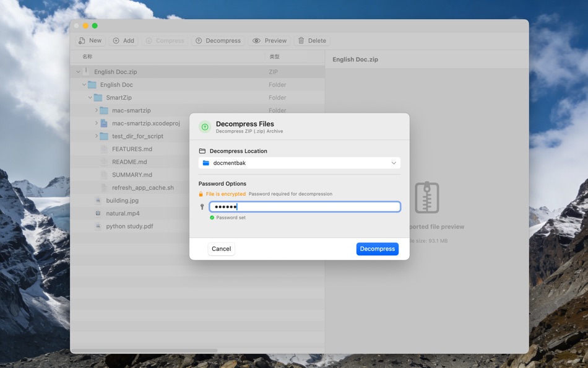
Task: Click the blue Decompress button
Action: click(377, 248)
